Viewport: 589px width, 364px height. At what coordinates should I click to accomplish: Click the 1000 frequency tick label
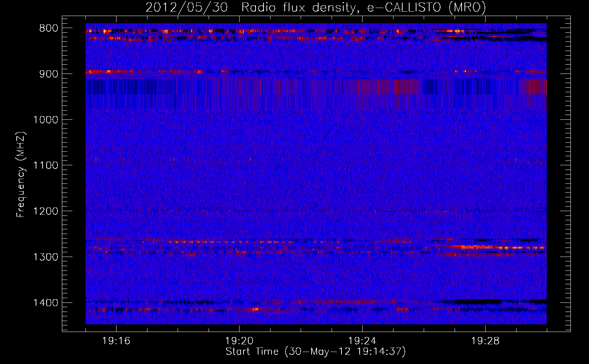pos(46,120)
